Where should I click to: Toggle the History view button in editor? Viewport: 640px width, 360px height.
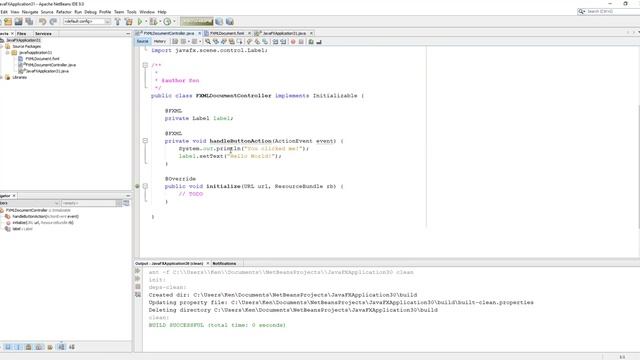pos(160,41)
